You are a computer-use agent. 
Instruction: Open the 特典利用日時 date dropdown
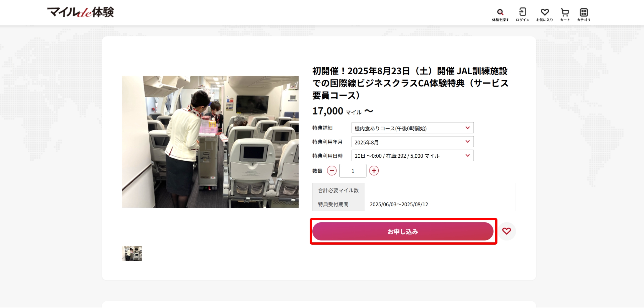[x=412, y=156]
